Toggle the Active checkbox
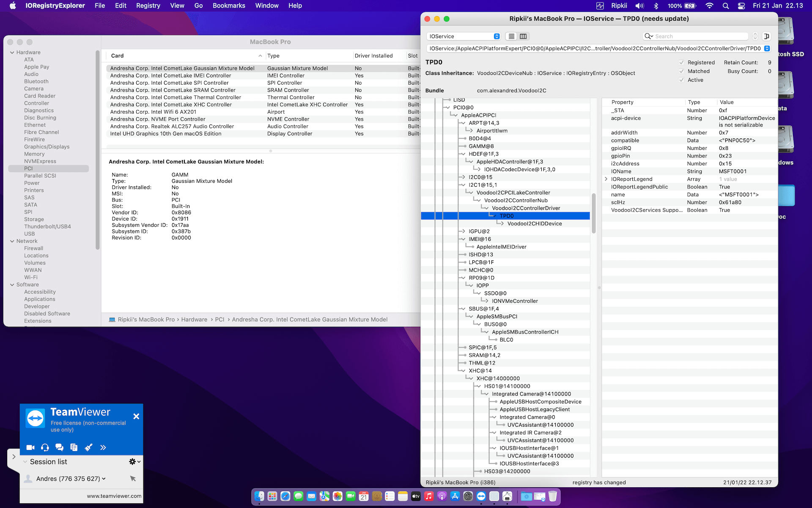Image resolution: width=812 pixels, height=508 pixels. point(681,80)
